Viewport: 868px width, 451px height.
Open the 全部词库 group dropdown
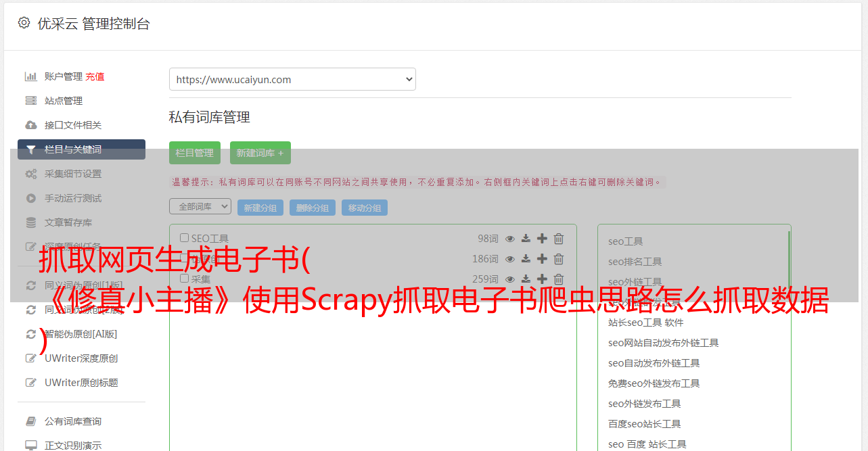200,206
